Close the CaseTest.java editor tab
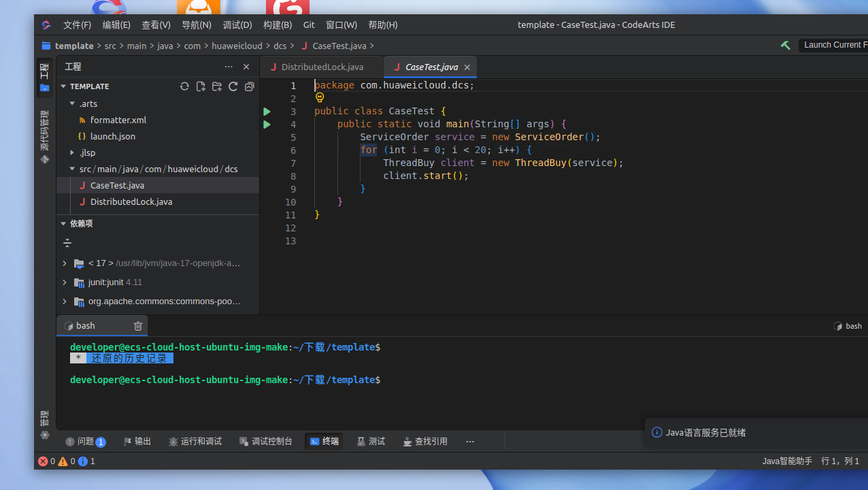Screen dimensions: 868x490 pyautogui.click(x=467, y=67)
